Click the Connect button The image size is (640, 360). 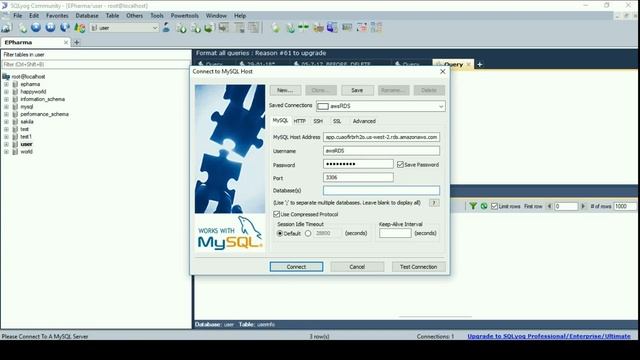[296, 267]
